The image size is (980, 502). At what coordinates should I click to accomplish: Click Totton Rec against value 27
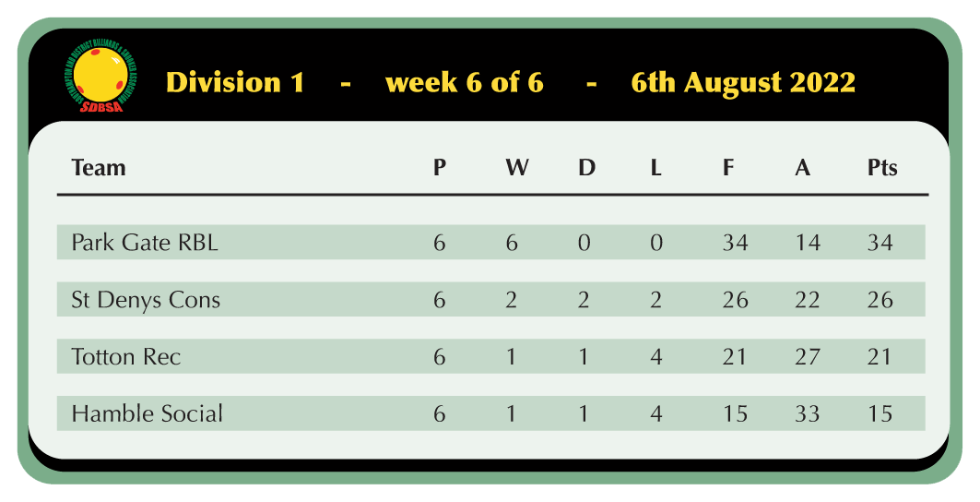click(x=808, y=357)
